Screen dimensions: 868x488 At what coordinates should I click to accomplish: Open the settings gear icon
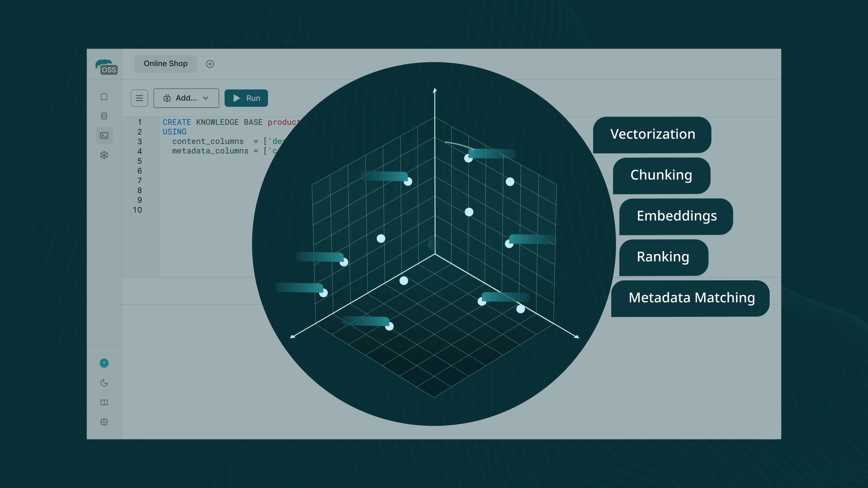pos(104,422)
